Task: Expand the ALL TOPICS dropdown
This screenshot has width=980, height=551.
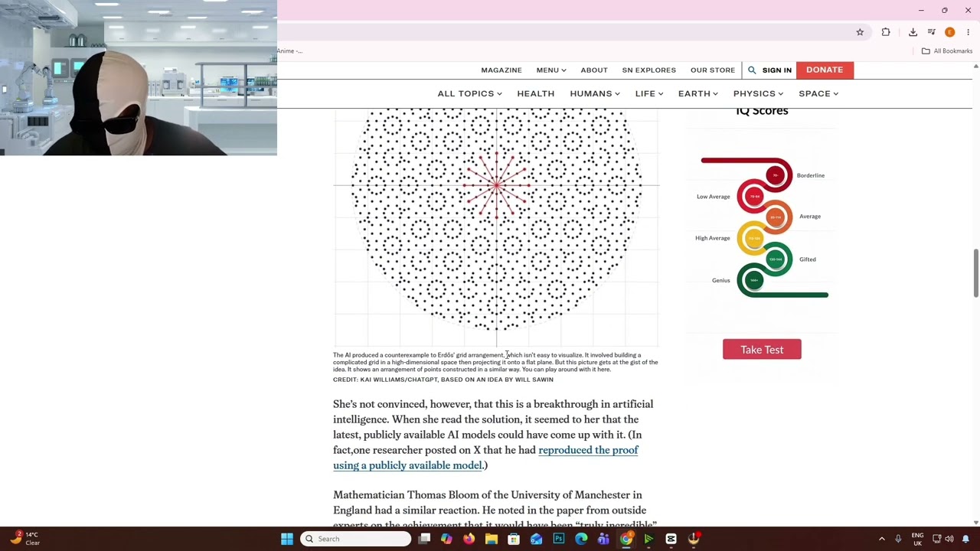Action: [x=469, y=93]
